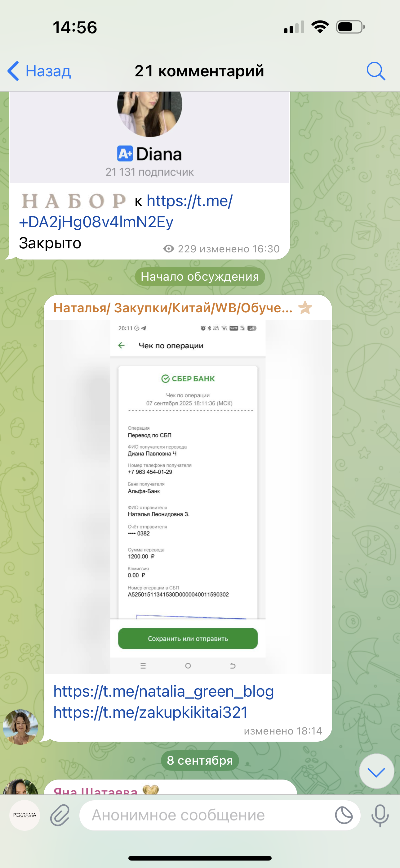Tap the microphone voice message icon
The image size is (400, 868).
pyautogui.click(x=380, y=816)
